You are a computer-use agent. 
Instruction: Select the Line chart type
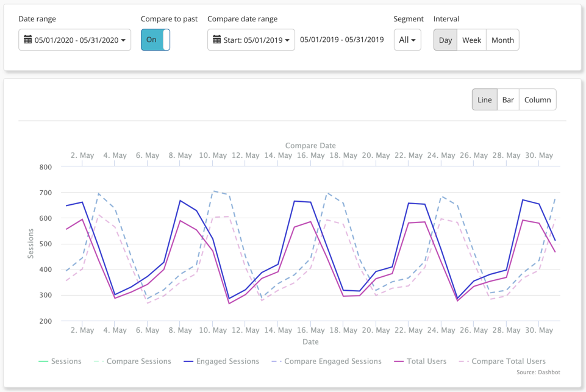tap(485, 99)
